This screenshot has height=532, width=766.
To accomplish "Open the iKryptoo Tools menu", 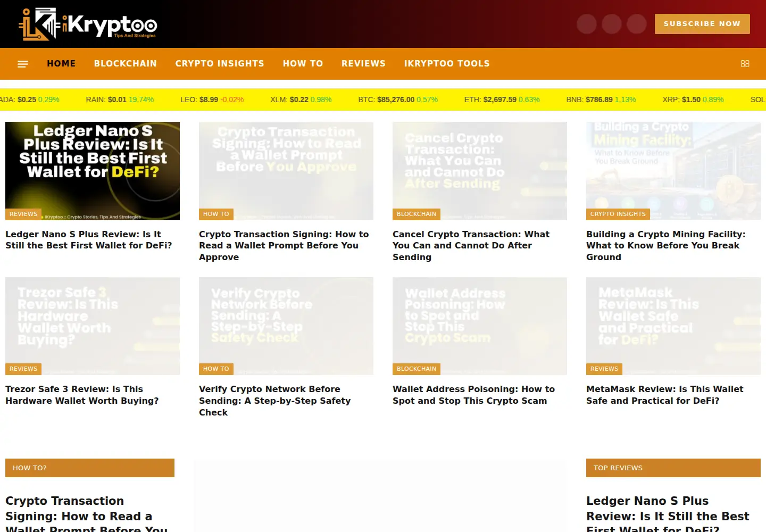I will (x=447, y=63).
